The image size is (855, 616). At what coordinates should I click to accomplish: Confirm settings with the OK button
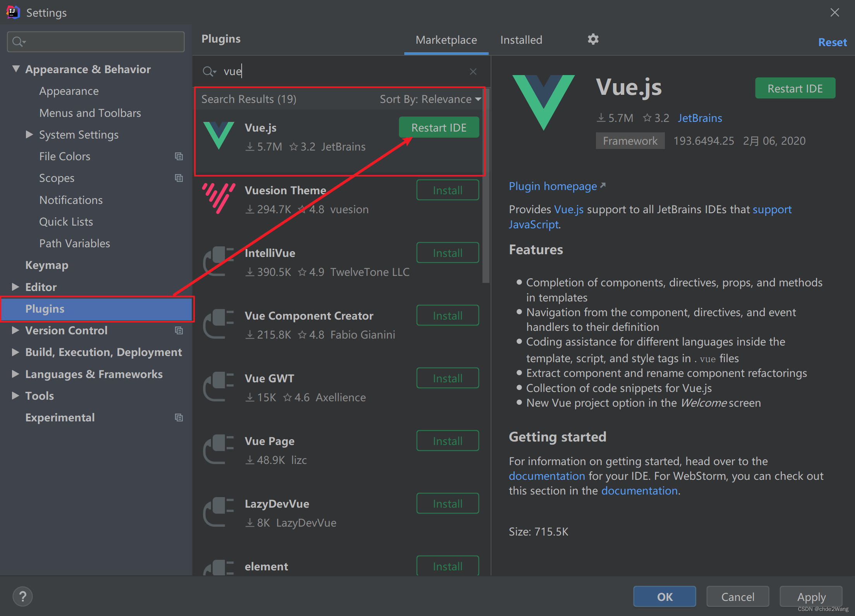click(664, 597)
